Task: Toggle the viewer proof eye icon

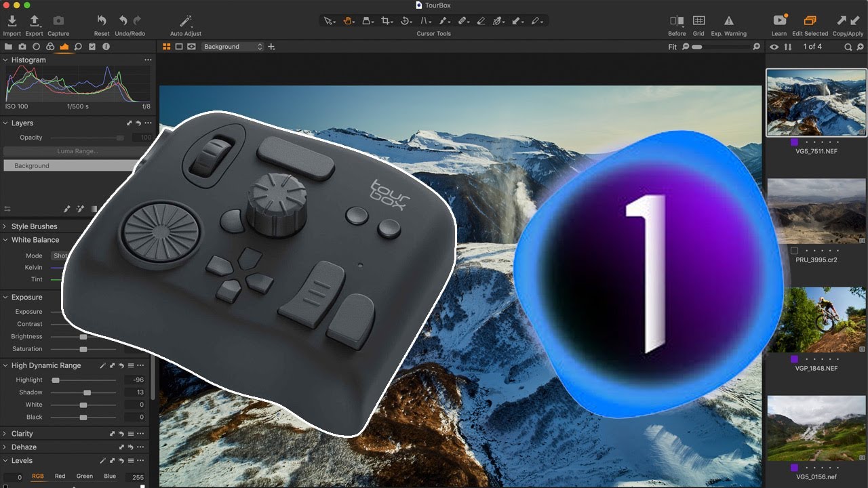Action: (192, 47)
